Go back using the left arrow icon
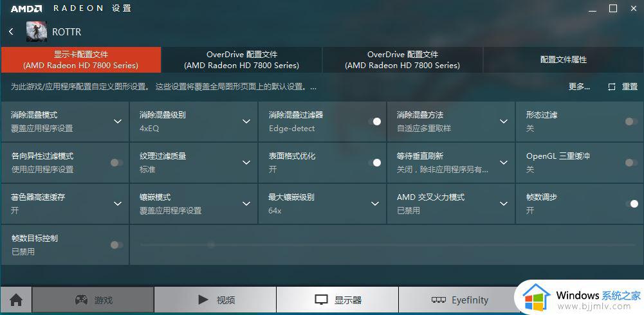644x315 pixels. point(11,32)
